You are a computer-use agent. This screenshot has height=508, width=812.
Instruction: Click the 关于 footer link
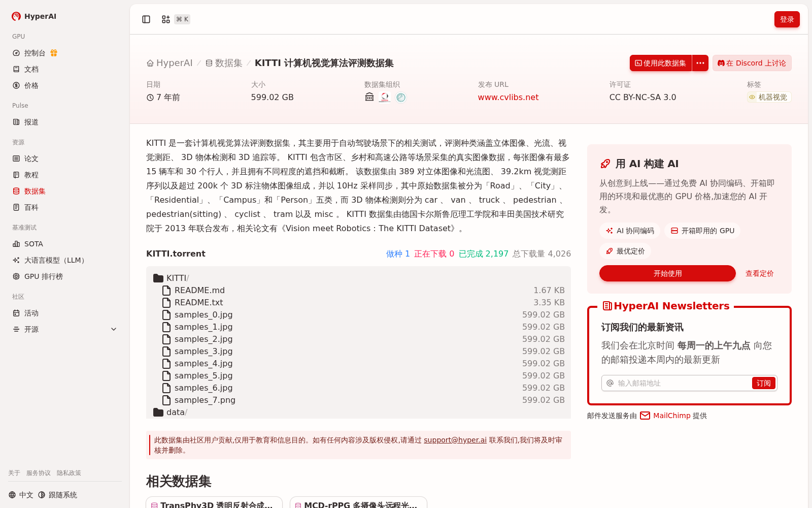coord(14,473)
